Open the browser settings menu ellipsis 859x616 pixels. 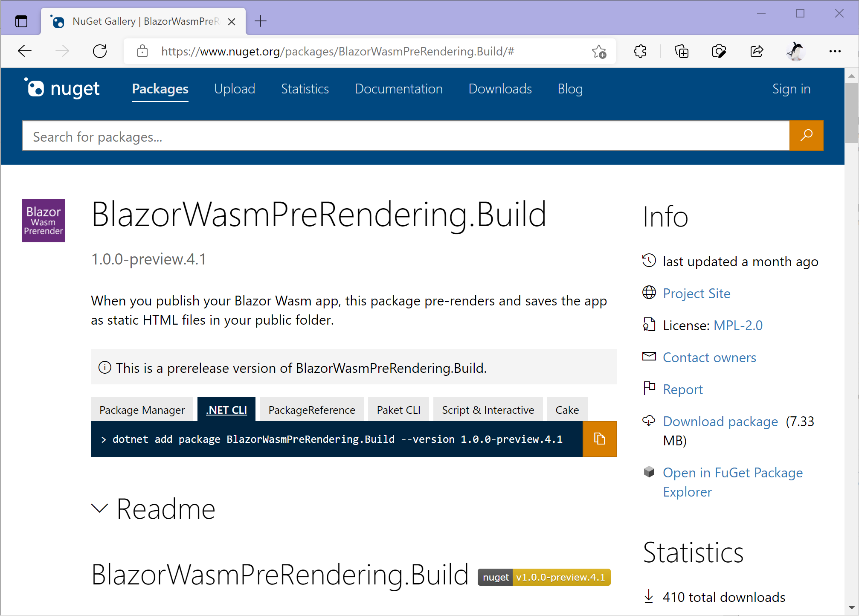coord(835,51)
